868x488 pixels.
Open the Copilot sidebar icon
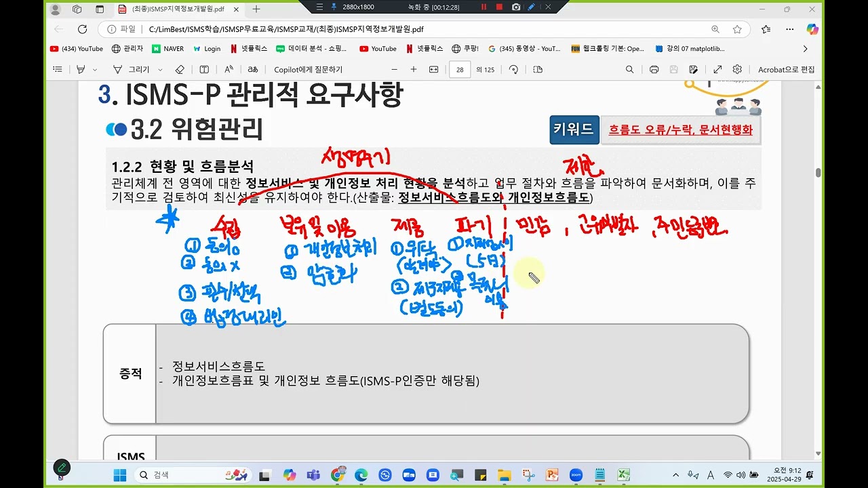click(812, 29)
